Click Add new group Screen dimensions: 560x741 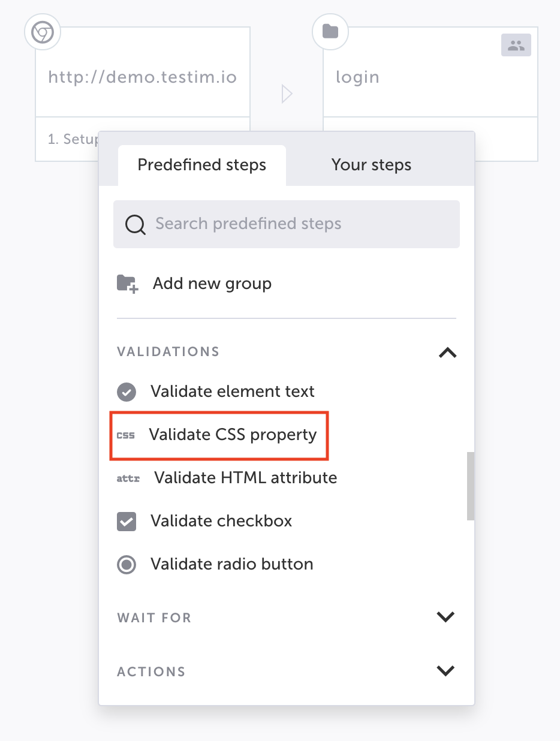click(x=212, y=284)
